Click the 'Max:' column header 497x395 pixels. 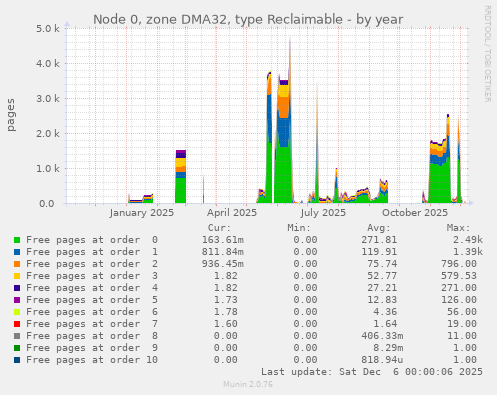coord(458,228)
